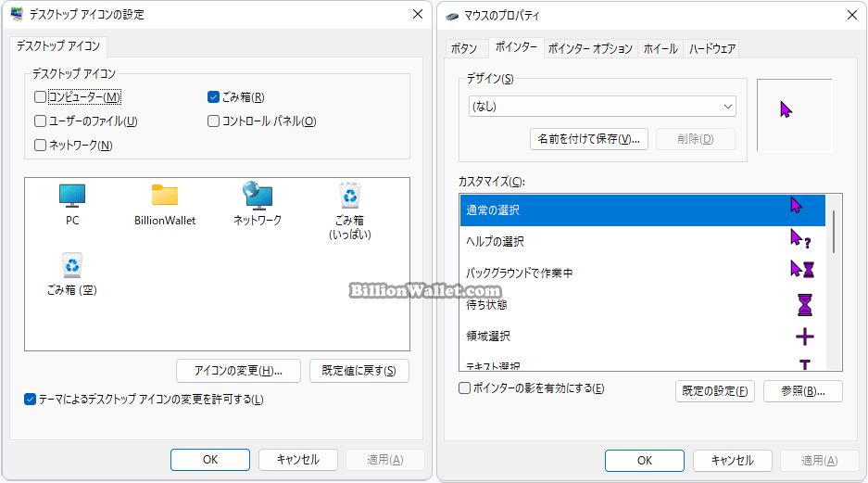Select the バックグラウンドで作業中 list row
The width and height of the screenshot is (868, 483).
click(643, 273)
